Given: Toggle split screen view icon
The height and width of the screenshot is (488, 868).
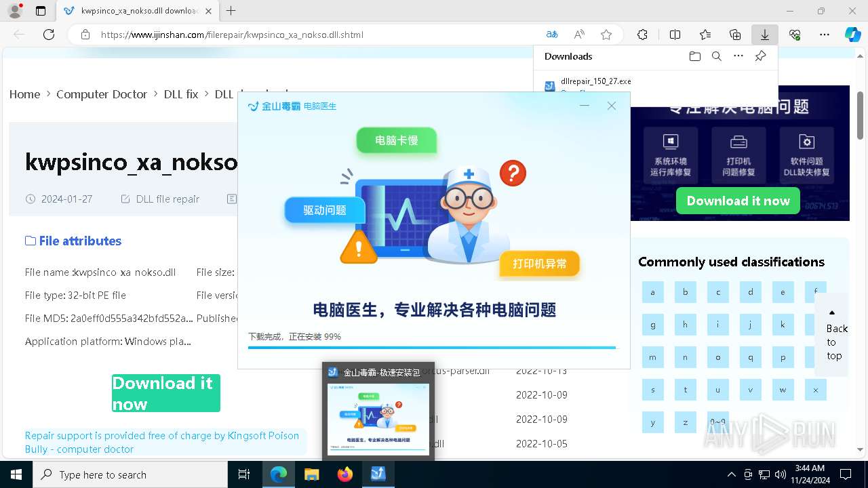Looking at the screenshot, I should click(675, 35).
